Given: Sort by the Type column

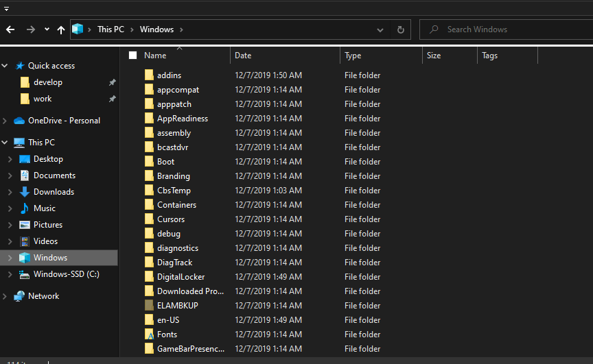Looking at the screenshot, I should coord(353,56).
